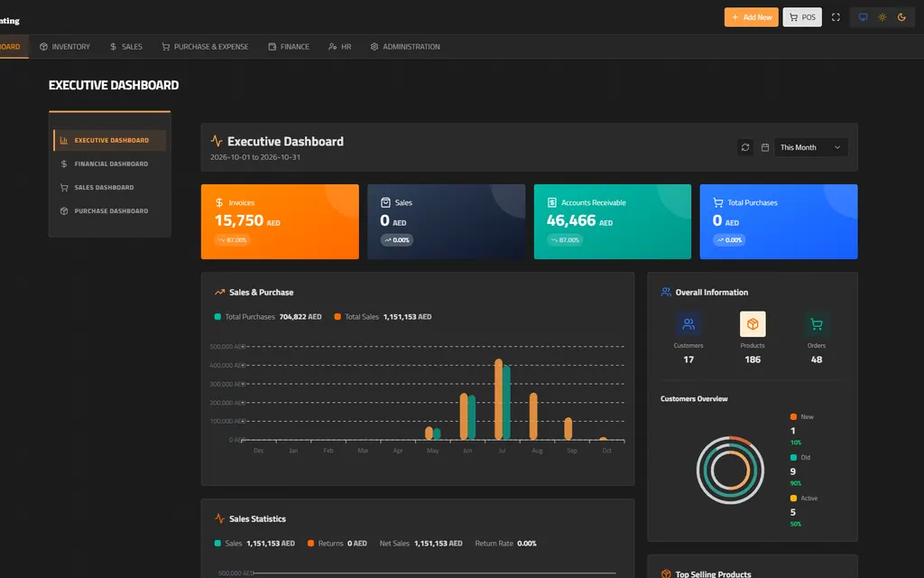Open the Invoices card
Screen dimensions: 924x578
(280, 222)
